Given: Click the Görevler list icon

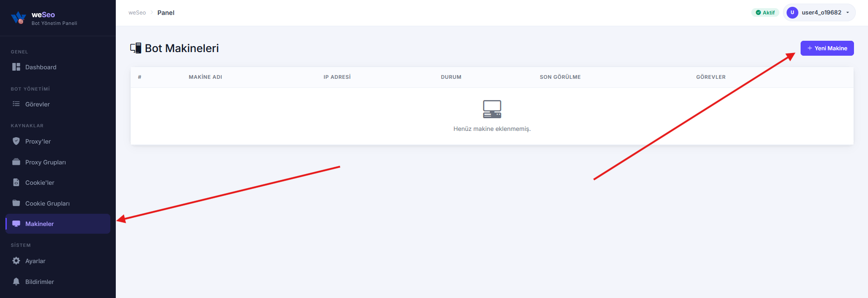Looking at the screenshot, I should [x=16, y=104].
